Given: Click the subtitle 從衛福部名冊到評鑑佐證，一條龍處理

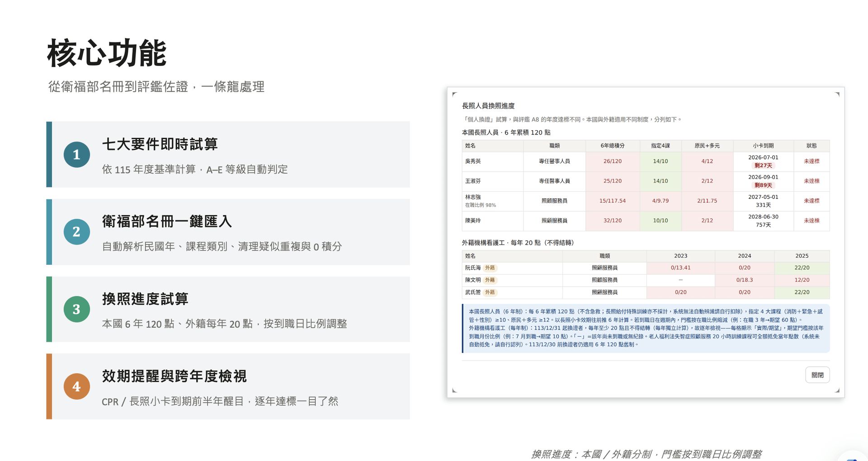Looking at the screenshot, I should 156,87.
